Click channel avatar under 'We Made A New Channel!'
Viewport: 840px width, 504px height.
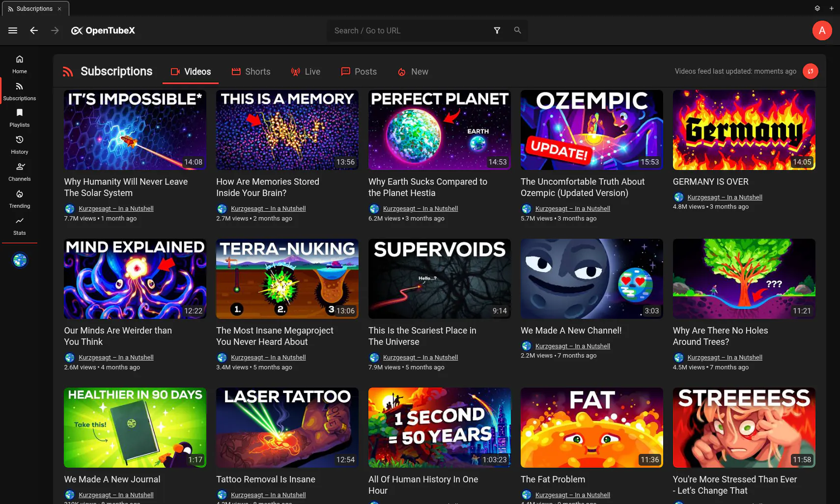527,346
